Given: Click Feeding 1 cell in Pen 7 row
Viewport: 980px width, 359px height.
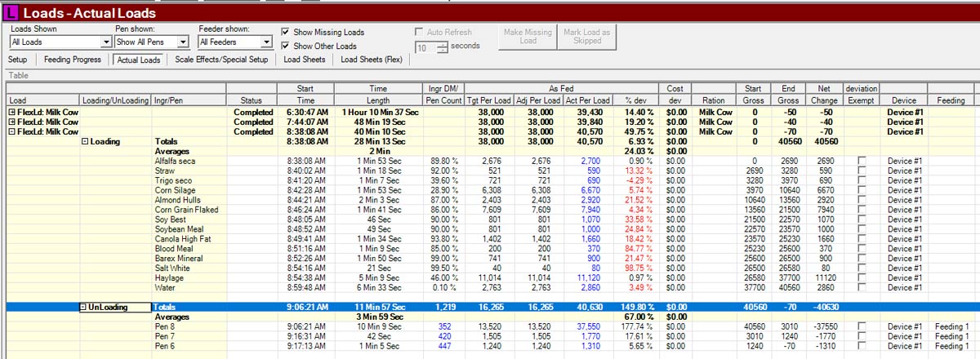Looking at the screenshot, I should 949,336.
